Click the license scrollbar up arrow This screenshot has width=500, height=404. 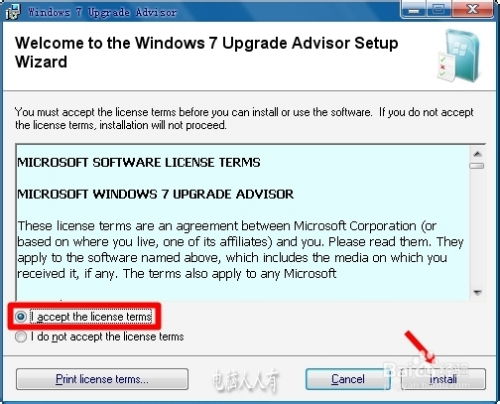pos(477,154)
